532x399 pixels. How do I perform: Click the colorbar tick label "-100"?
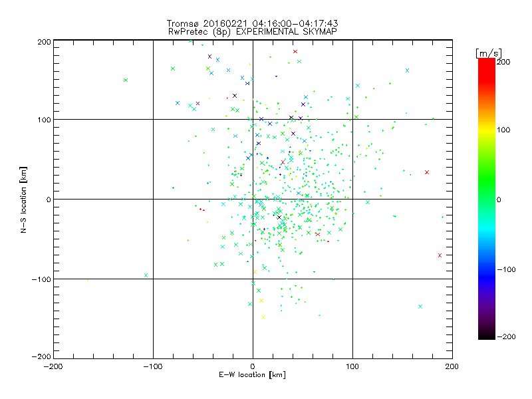tap(506, 269)
